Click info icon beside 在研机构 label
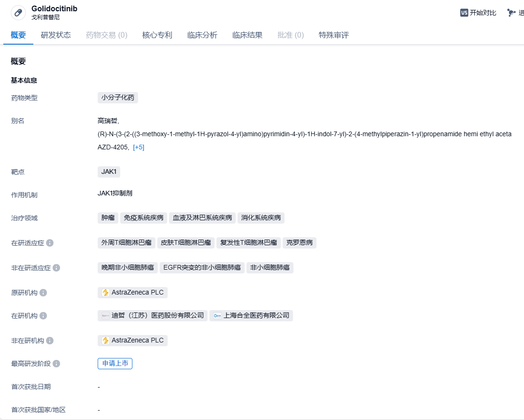 point(43,316)
